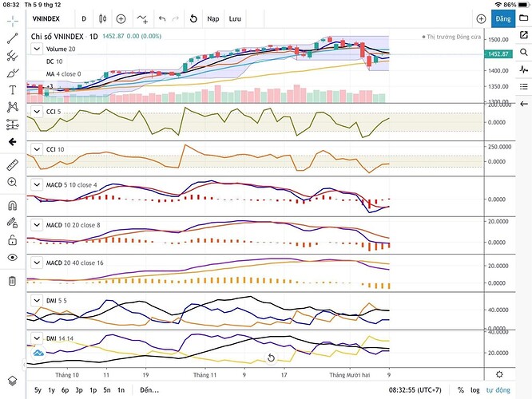This screenshot has width=532, height=399.
Task: Select the trend line drawing tool
Action: click(x=13, y=38)
